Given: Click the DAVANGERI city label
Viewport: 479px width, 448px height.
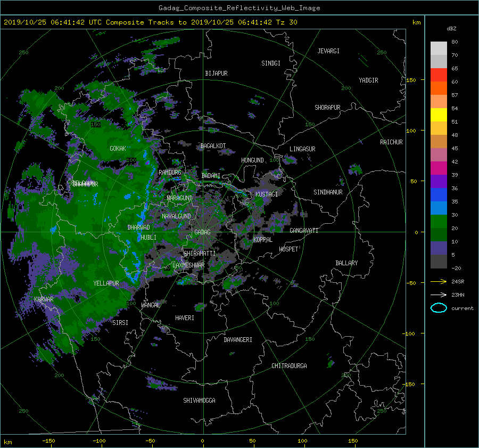Looking at the screenshot, I should pyautogui.click(x=238, y=340).
